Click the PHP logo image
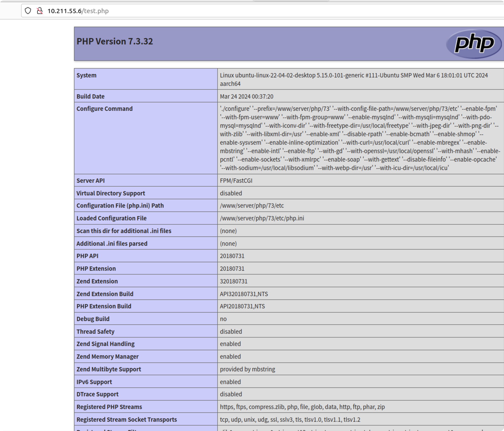The image size is (504, 431). coord(474,44)
